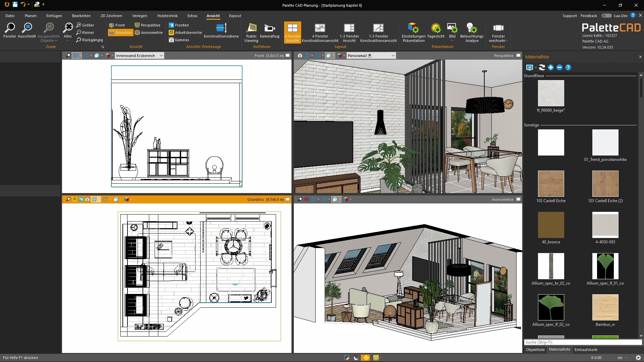The height and width of the screenshot is (362, 644).
Task: Click the Konstruktionsebene tool
Action: click(x=221, y=31)
